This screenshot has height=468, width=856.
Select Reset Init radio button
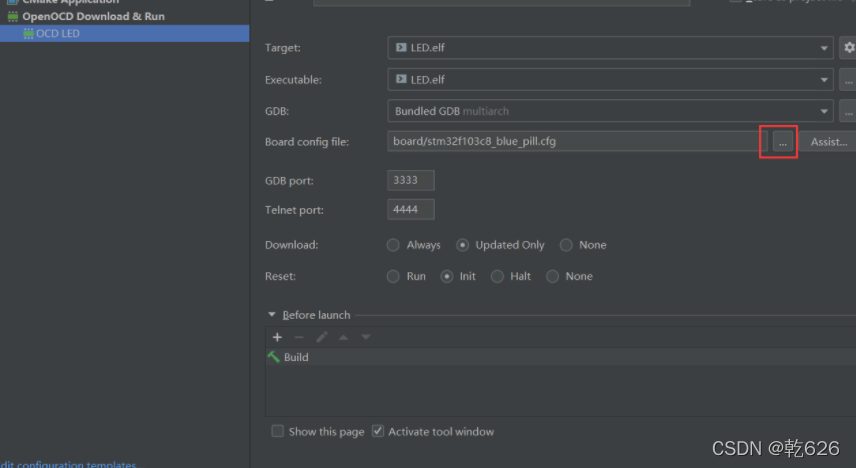(x=447, y=276)
